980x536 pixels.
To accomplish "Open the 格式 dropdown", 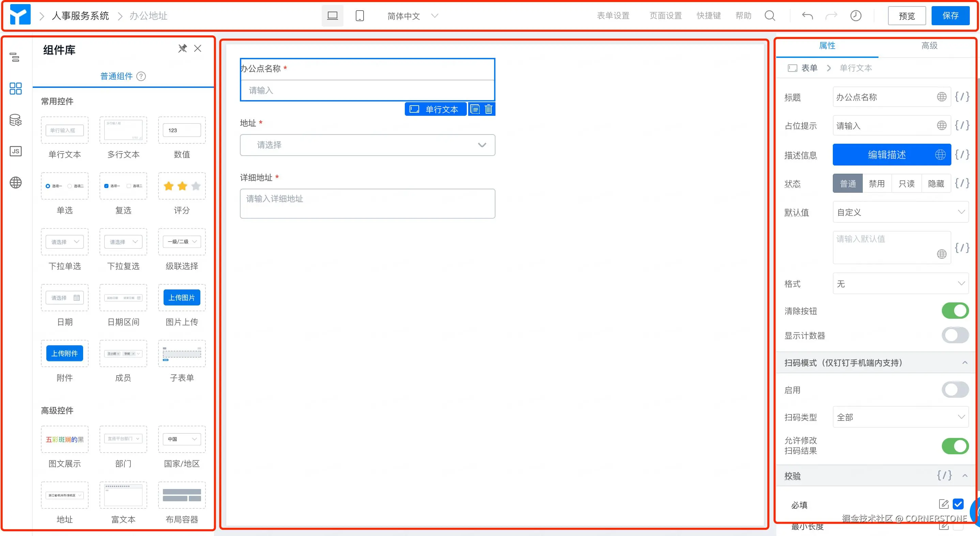I will (x=900, y=284).
